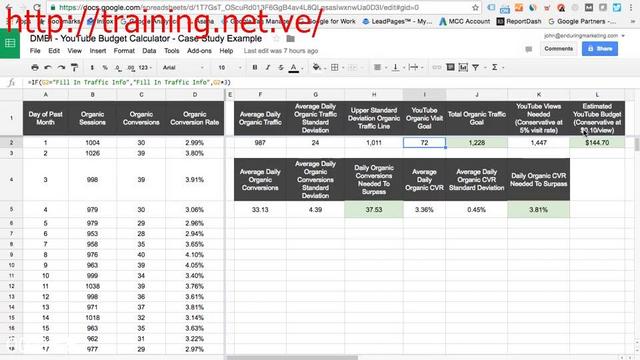Click 'Last edit was 7 hours ago' link

pyautogui.click(x=281, y=51)
